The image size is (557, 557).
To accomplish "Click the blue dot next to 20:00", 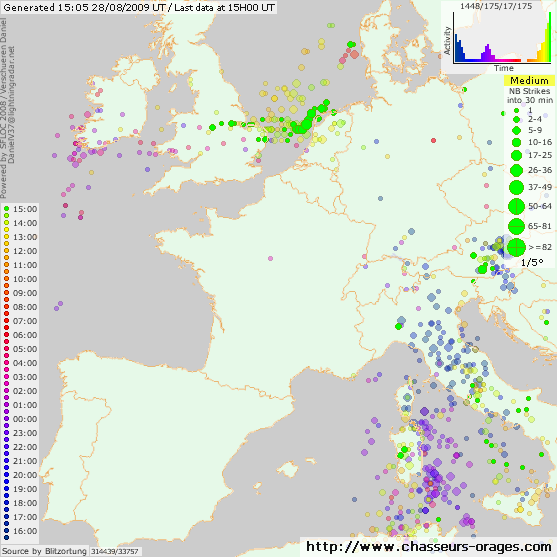I will [x=6, y=475].
